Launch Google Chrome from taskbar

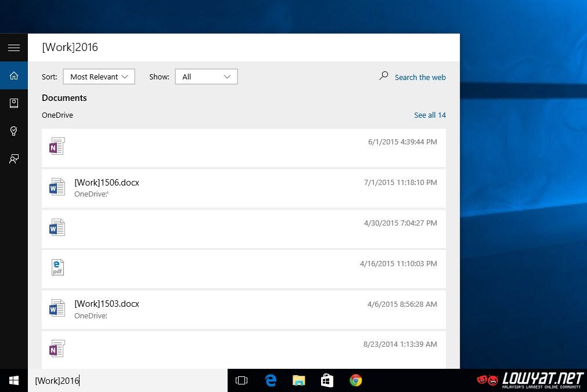point(356,380)
